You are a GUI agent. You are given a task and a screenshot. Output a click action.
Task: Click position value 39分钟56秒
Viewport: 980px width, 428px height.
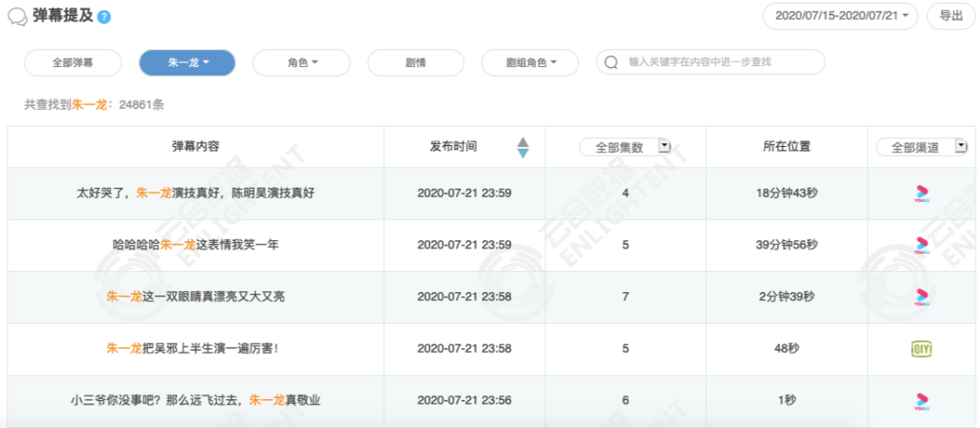pos(787,245)
